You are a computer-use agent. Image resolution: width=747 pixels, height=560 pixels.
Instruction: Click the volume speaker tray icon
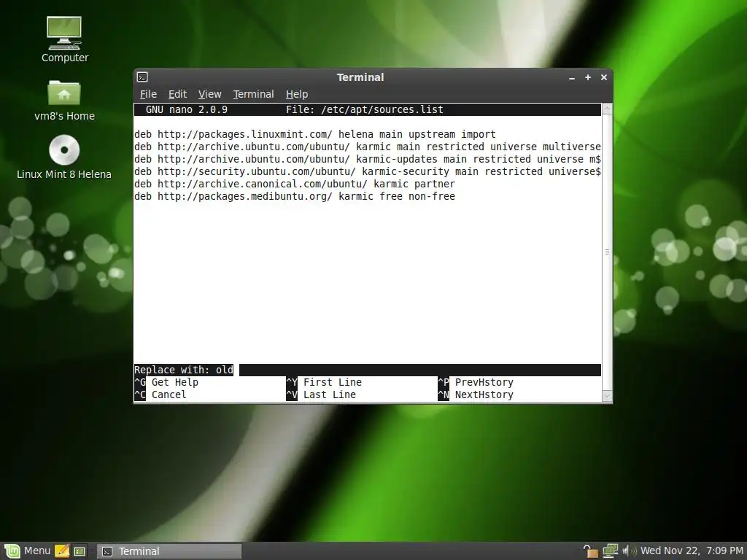629,551
